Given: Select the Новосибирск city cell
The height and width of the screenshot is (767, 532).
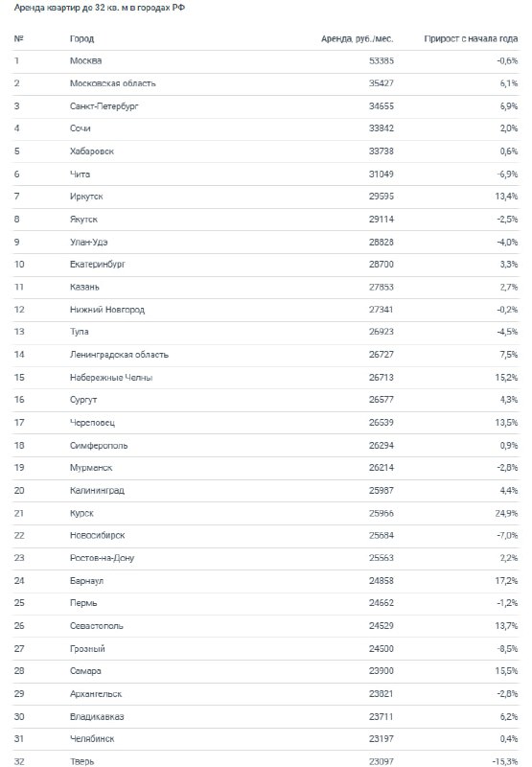Looking at the screenshot, I should [98, 536].
